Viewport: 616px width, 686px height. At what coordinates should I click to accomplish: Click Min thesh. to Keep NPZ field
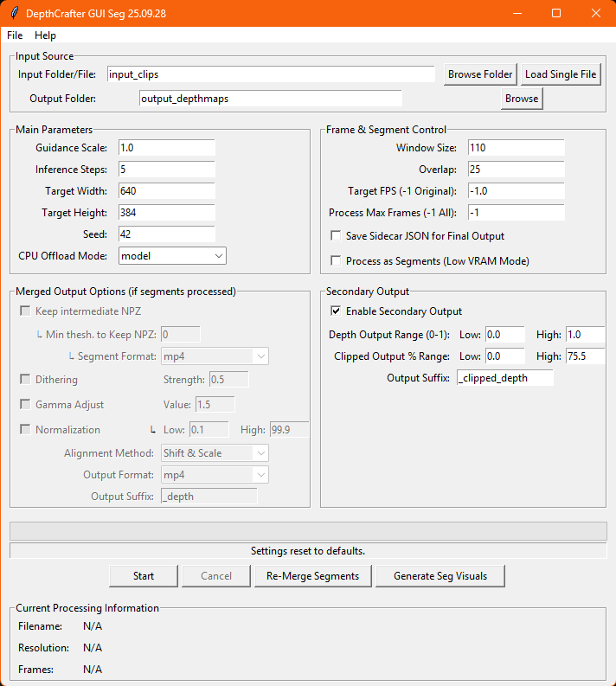pos(180,335)
